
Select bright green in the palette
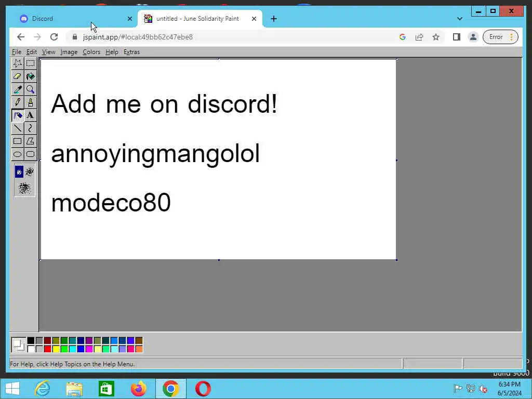[x=64, y=349]
